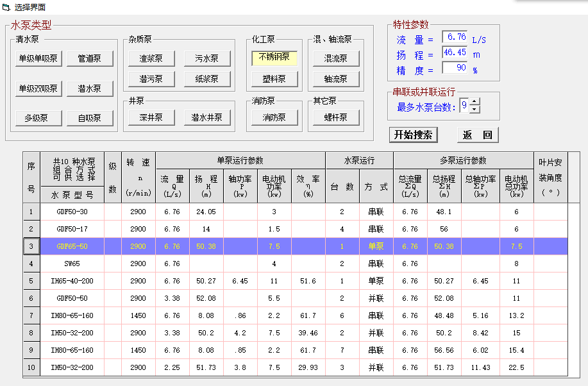
Task: Start searching with 开始搜索 button
Action: coord(414,135)
